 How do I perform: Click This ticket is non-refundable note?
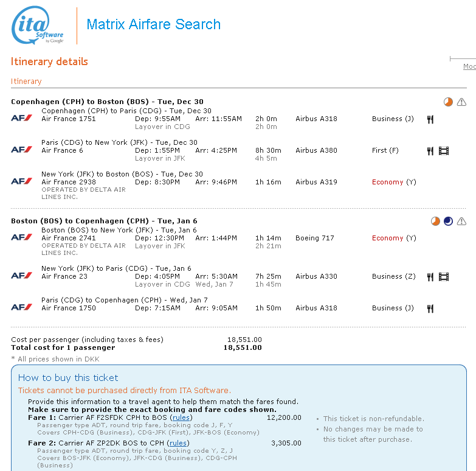(373, 419)
